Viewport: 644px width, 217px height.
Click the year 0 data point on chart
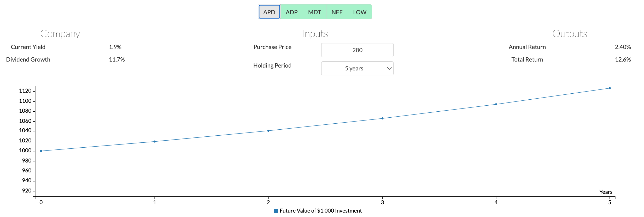pyautogui.click(x=41, y=151)
